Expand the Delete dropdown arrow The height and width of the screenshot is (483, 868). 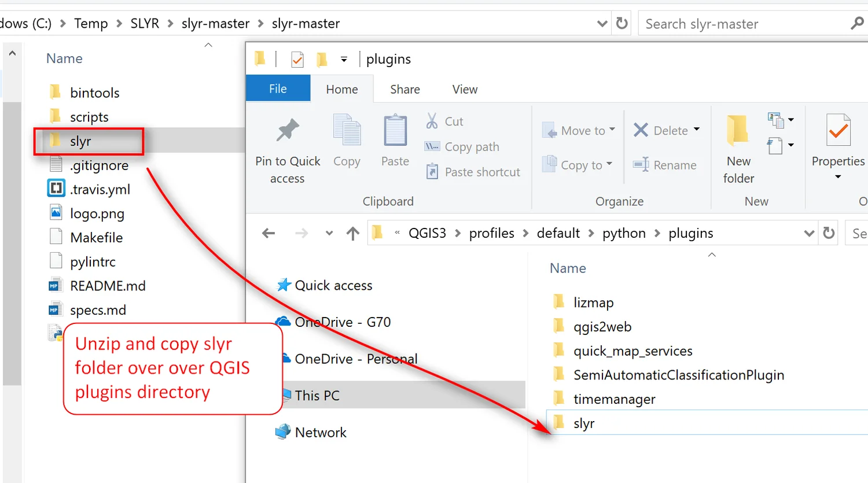(697, 129)
